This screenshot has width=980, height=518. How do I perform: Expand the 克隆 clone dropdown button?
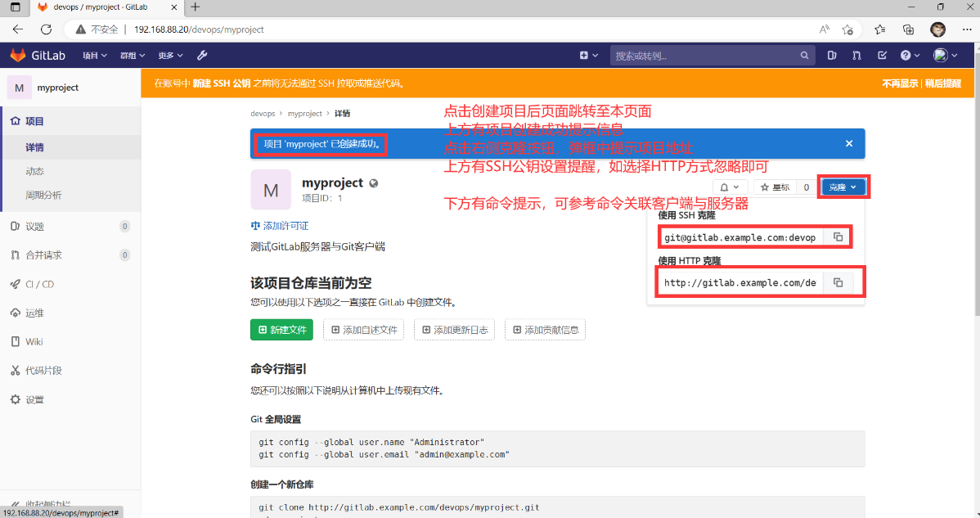point(843,187)
